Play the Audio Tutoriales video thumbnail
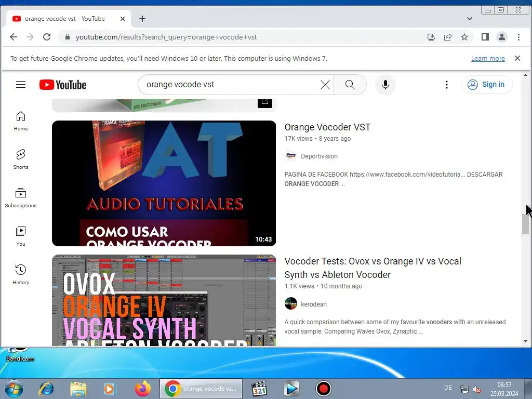Viewport: 532px width, 399px height. click(164, 183)
